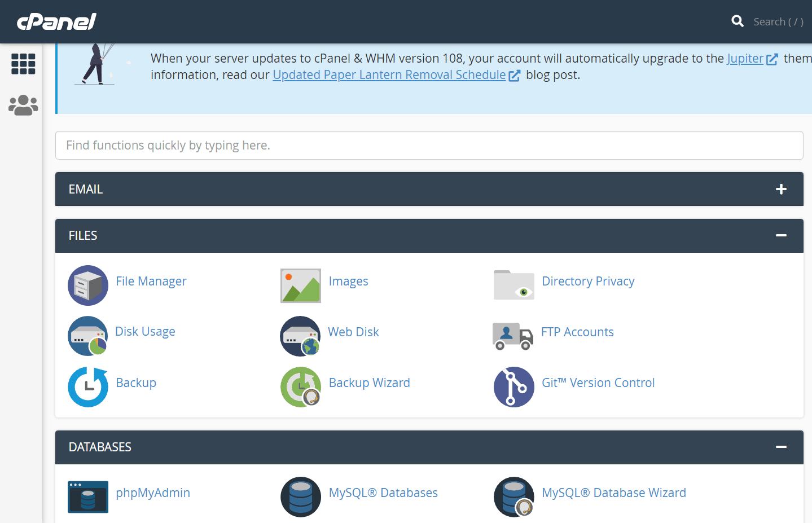This screenshot has height=523, width=812.
Task: Click the FILES section header title
Action: tap(83, 235)
